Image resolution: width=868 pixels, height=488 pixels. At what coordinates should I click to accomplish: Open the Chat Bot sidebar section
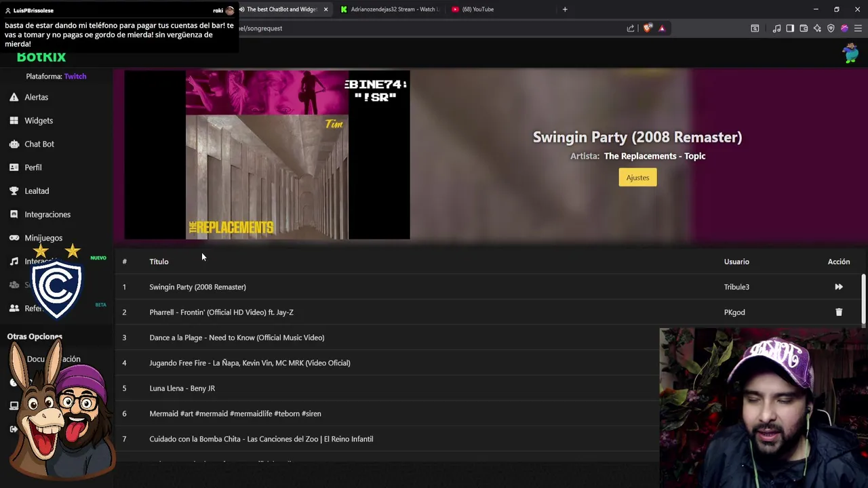[39, 144]
